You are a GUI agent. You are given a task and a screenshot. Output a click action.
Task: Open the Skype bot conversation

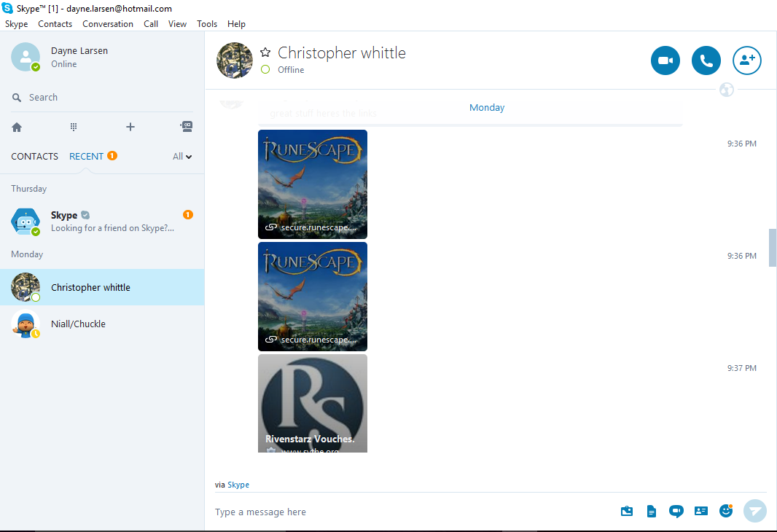102,222
